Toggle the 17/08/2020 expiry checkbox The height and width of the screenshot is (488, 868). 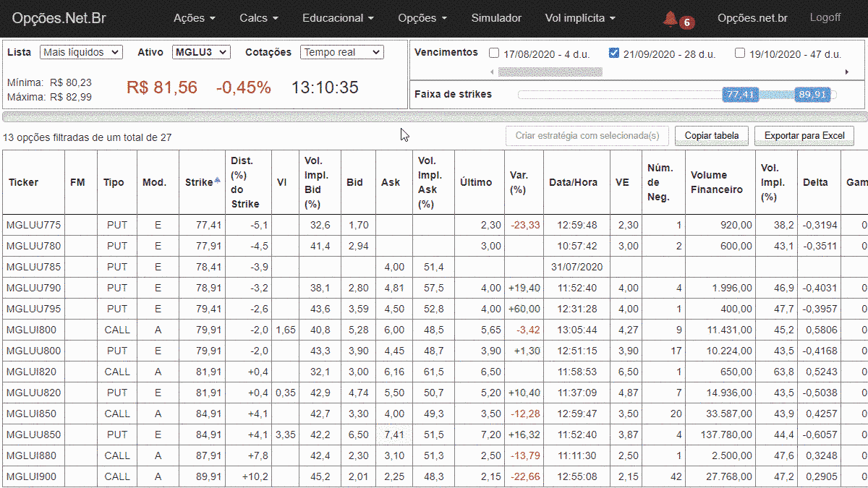click(494, 53)
